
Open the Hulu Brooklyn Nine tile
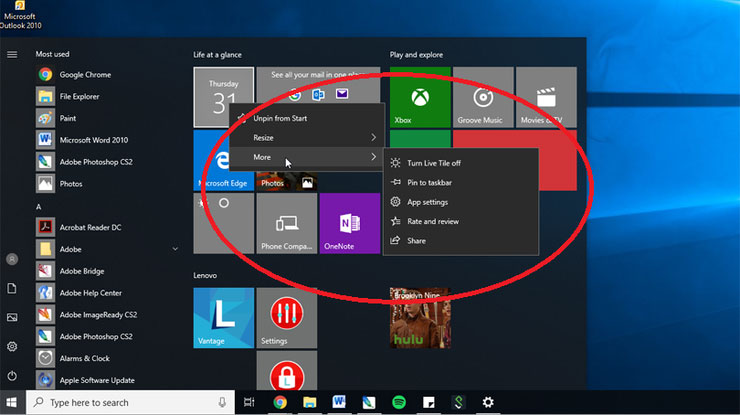point(420,318)
